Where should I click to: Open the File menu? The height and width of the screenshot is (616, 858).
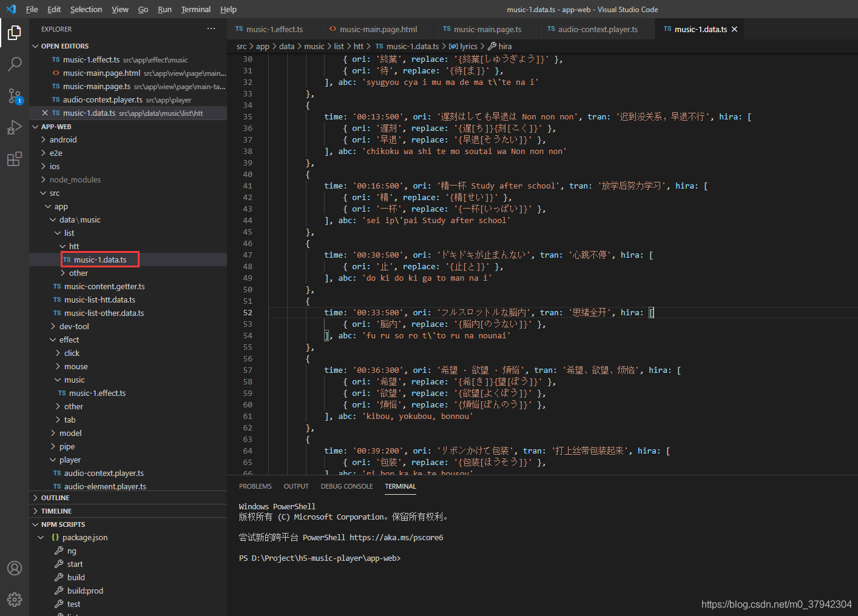coord(32,9)
